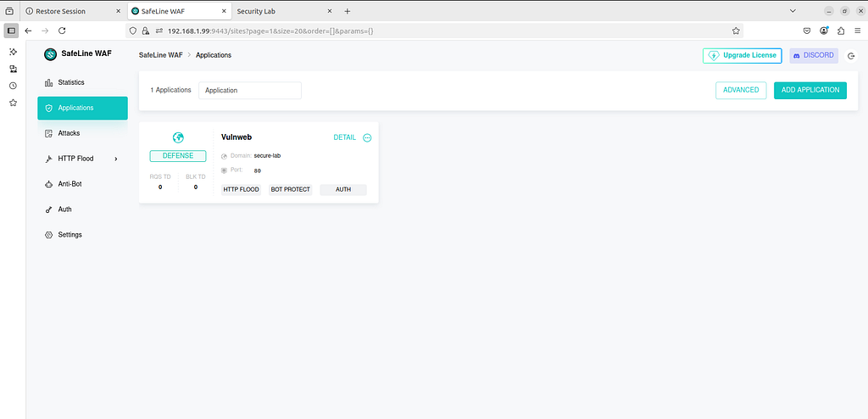868x419 pixels.
Task: Click the Attacks log icon
Action: [48, 133]
